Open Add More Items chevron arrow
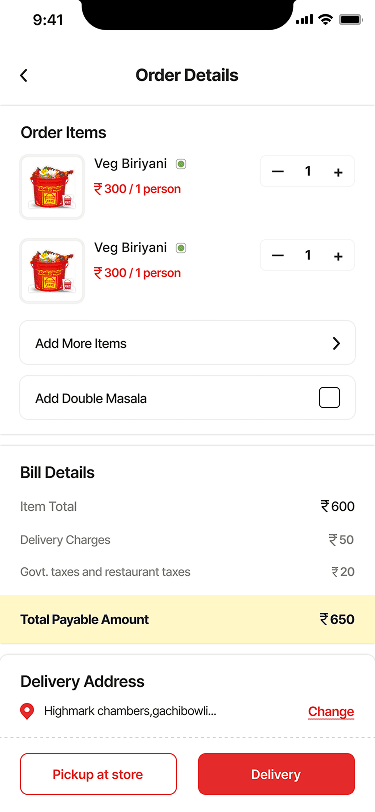 (336, 343)
